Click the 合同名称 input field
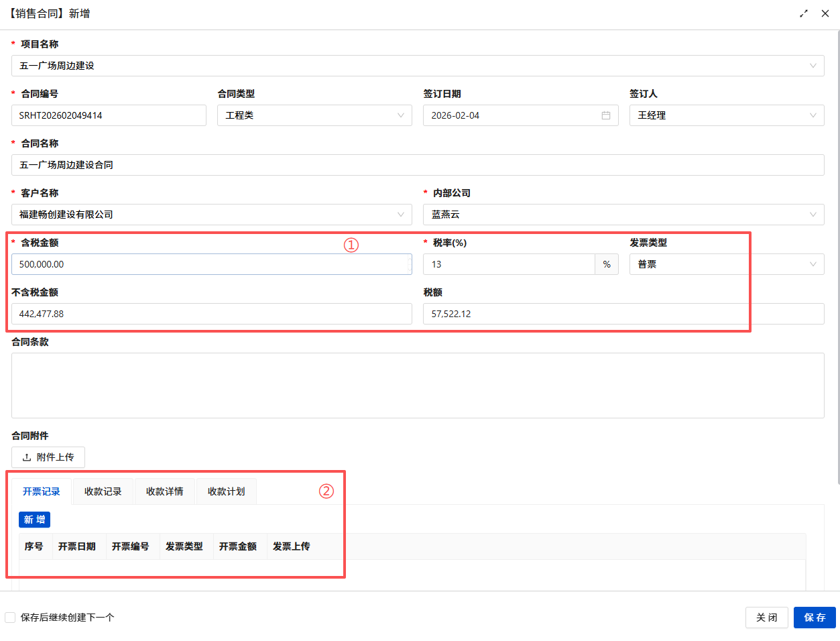The height and width of the screenshot is (641, 840). 418,165
